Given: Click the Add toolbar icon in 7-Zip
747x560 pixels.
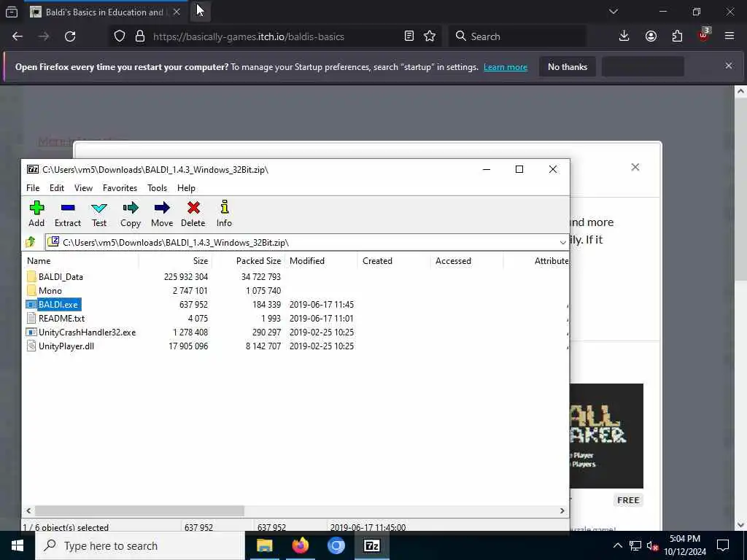Looking at the screenshot, I should tap(36, 214).
